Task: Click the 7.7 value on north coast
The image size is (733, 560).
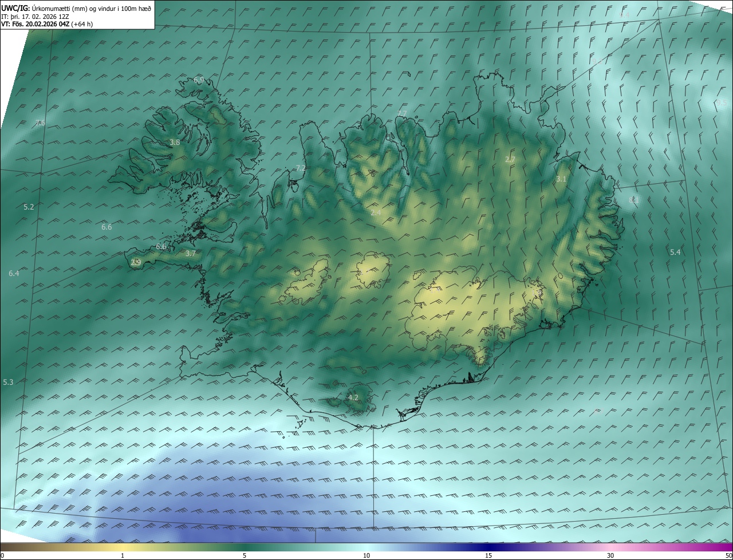Action: click(402, 113)
